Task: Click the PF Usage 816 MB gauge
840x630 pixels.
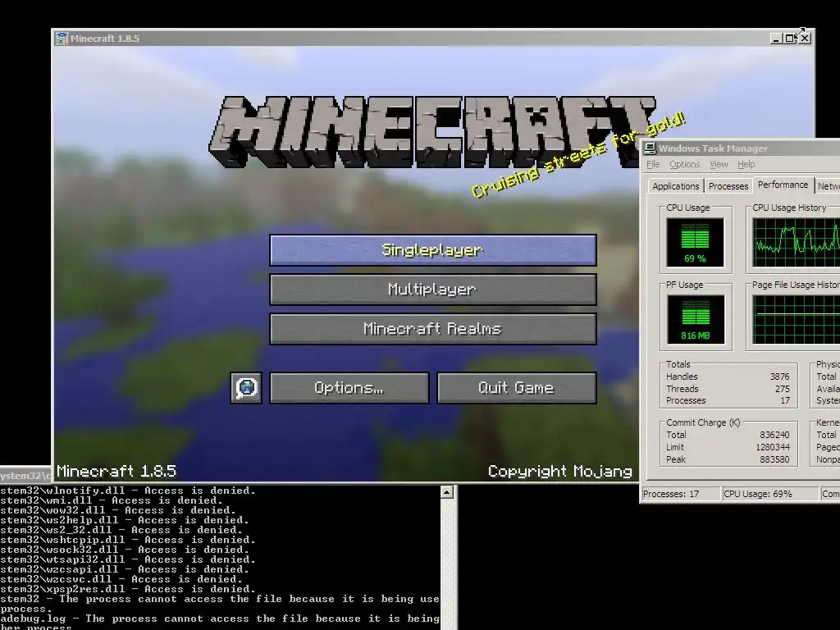Action: tap(696, 319)
